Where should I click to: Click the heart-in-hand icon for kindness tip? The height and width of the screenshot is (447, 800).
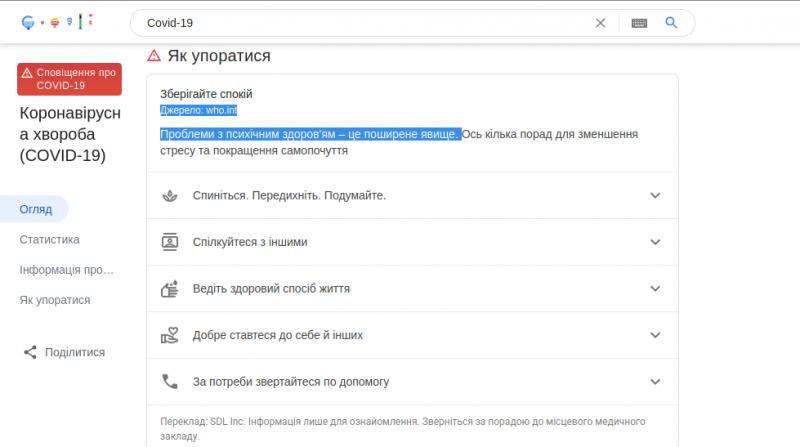point(169,335)
